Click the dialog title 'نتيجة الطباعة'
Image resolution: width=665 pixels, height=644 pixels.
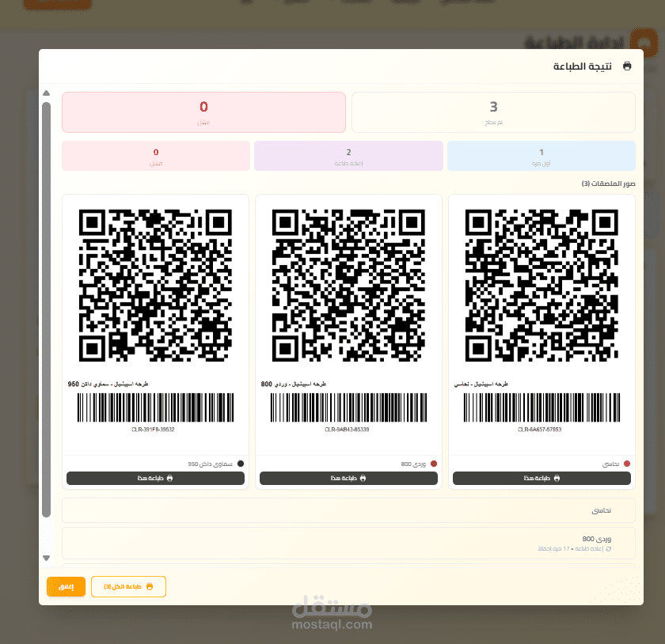click(x=583, y=66)
